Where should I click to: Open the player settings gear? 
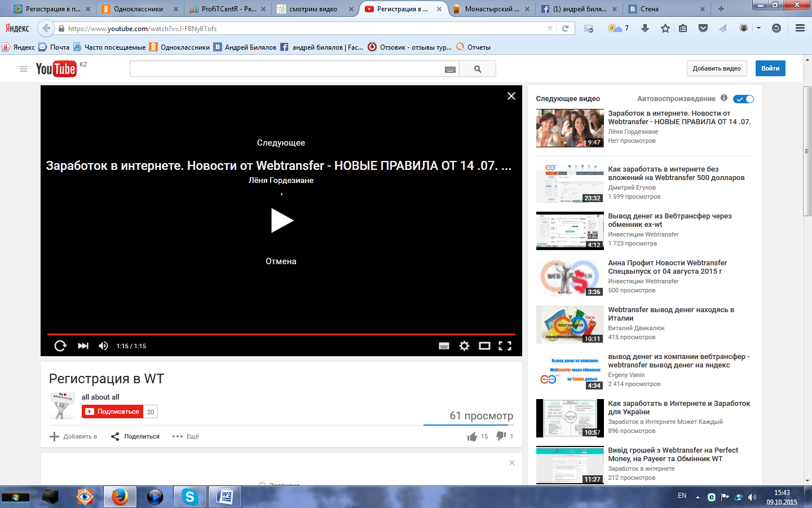click(464, 346)
